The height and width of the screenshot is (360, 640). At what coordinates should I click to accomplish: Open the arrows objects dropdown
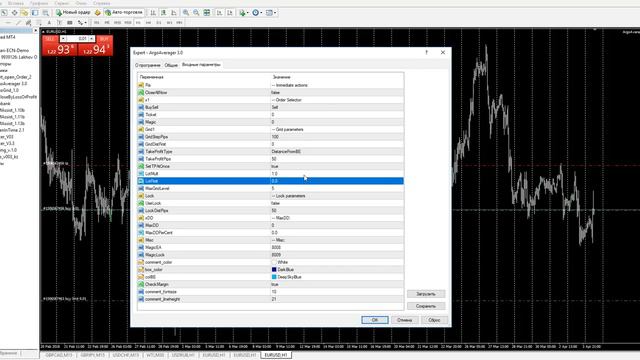tap(82, 22)
